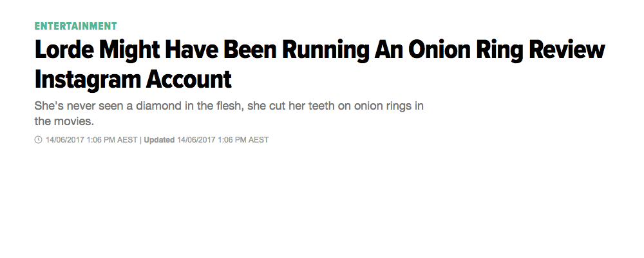The image size is (644, 258).
Task: Click the clock icon beside the publish date
Action: tap(38, 140)
